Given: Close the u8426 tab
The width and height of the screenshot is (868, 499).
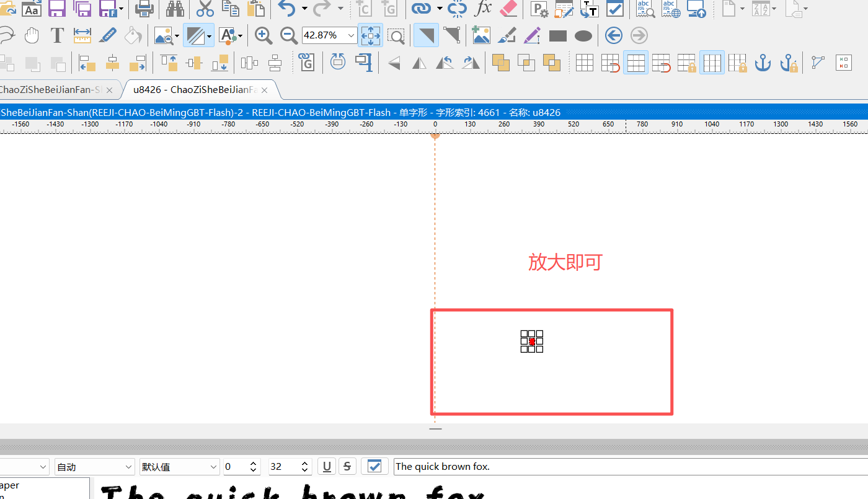Looking at the screenshot, I should (265, 90).
